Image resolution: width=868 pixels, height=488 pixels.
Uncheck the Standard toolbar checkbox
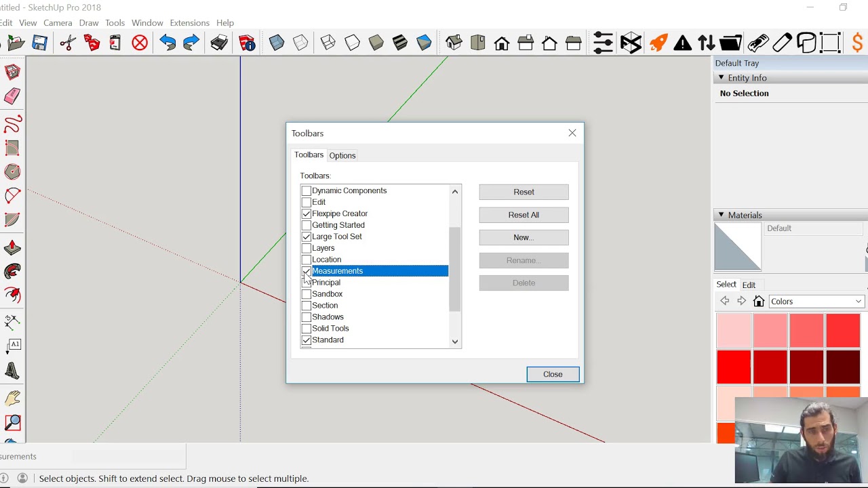click(307, 340)
